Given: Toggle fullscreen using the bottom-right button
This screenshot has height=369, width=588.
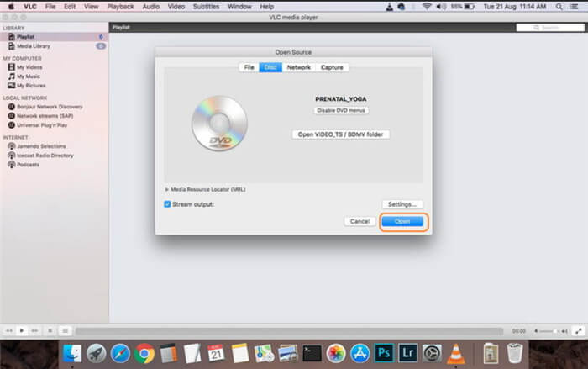Looking at the screenshot, I should point(578,331).
